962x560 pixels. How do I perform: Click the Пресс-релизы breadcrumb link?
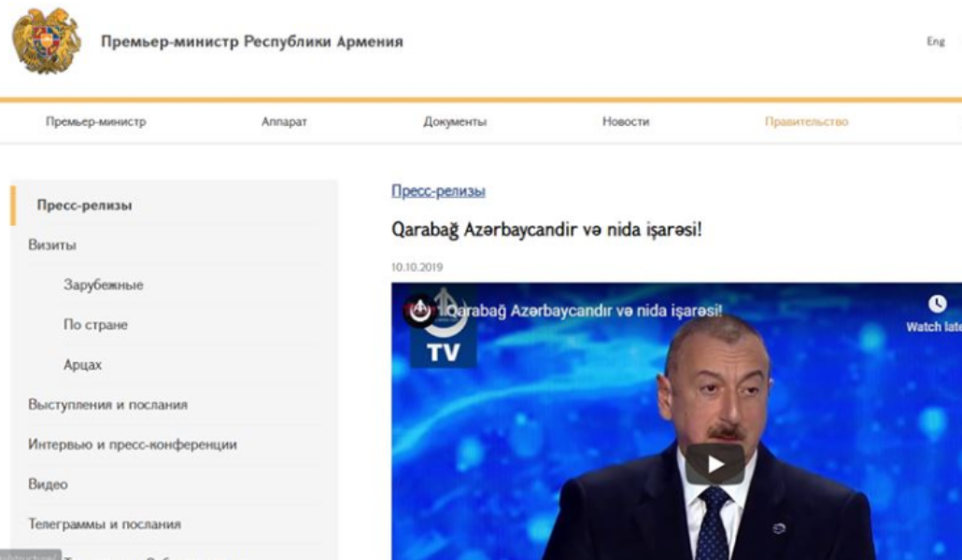438,190
